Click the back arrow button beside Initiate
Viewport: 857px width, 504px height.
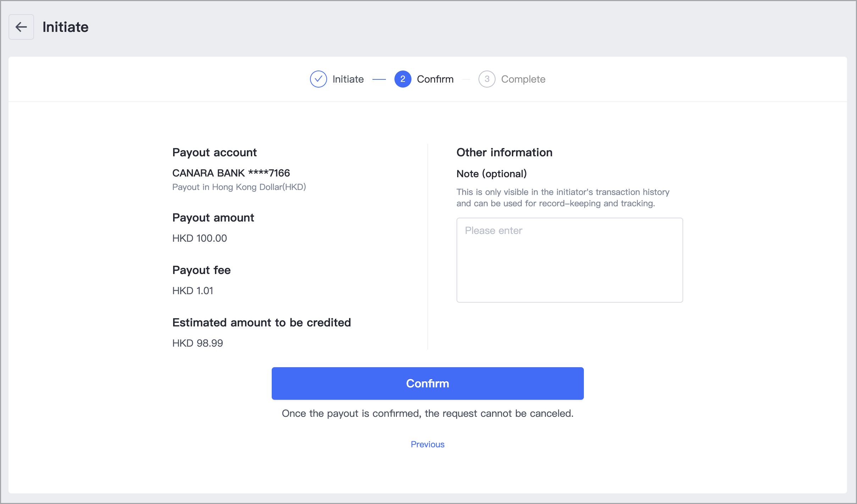21,27
